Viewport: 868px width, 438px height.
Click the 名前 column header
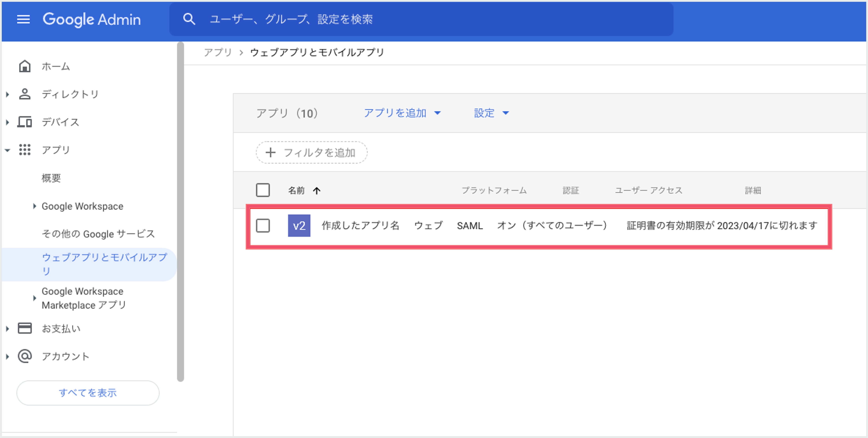tap(296, 191)
